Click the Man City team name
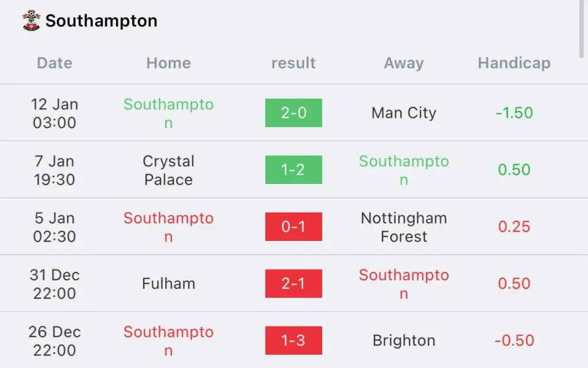 tap(404, 113)
